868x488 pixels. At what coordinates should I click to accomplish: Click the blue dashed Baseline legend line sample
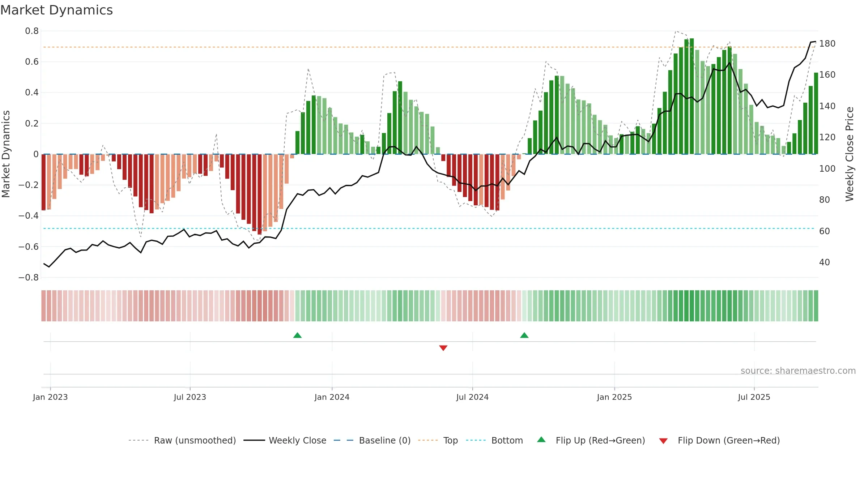coord(344,440)
